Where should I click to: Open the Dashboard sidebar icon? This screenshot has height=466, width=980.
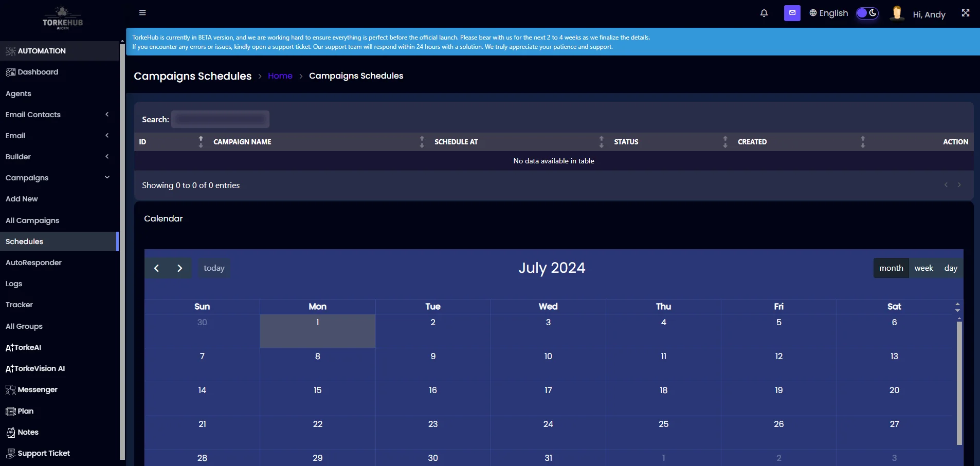(x=10, y=72)
